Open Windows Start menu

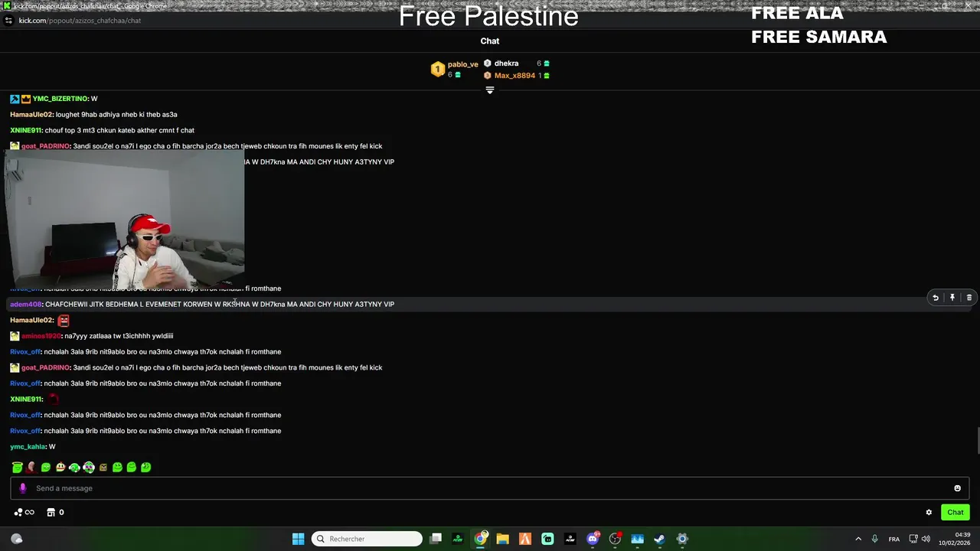pos(298,539)
